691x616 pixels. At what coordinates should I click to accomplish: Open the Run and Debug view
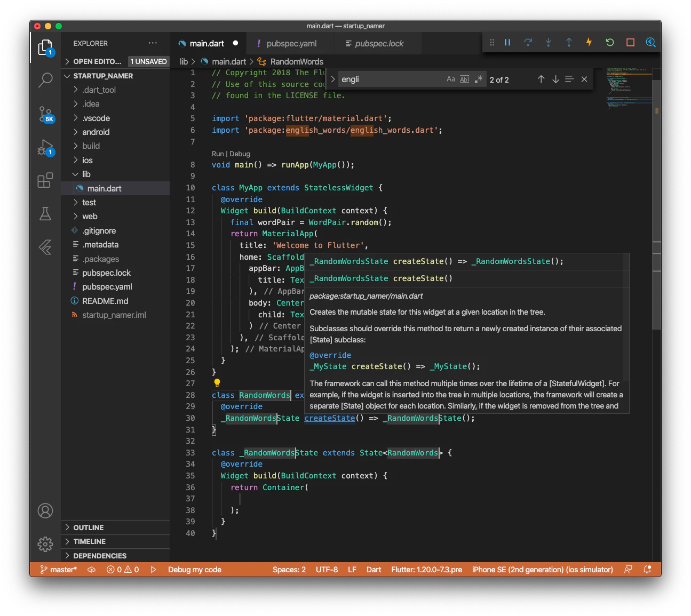45,147
